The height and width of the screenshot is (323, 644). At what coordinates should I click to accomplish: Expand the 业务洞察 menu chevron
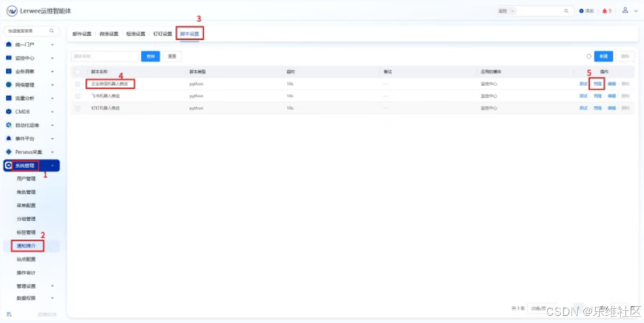pos(52,71)
